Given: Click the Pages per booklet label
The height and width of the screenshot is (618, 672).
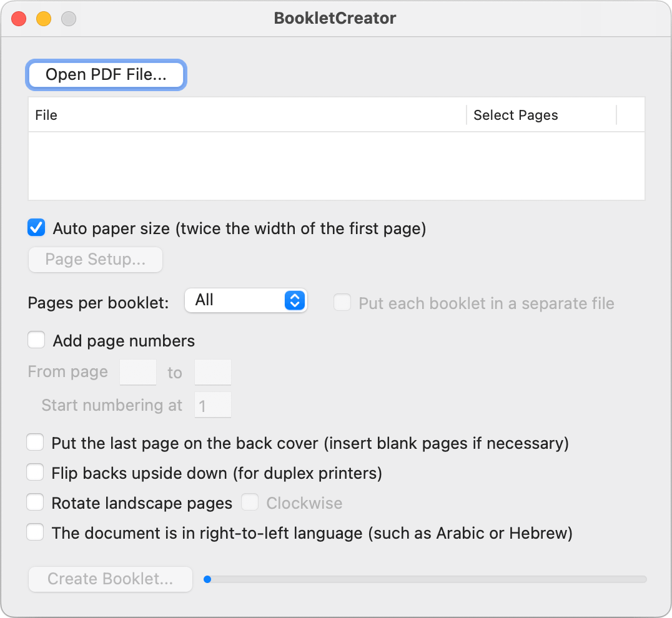Looking at the screenshot, I should [x=98, y=303].
